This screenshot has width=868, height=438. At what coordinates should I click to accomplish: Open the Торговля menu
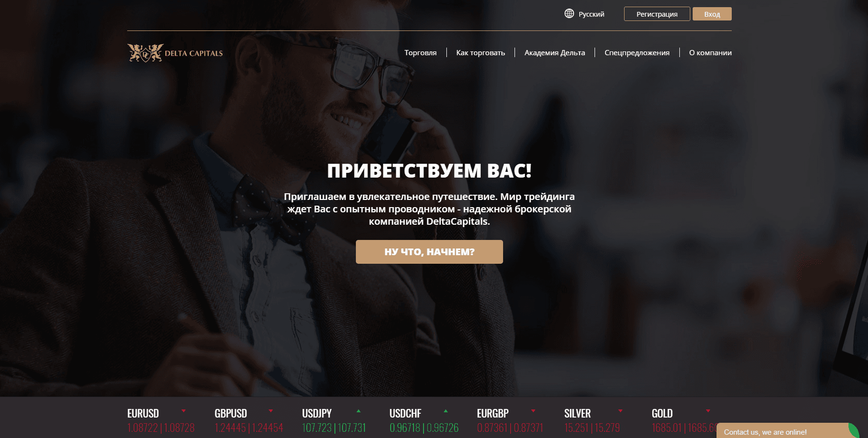[420, 53]
